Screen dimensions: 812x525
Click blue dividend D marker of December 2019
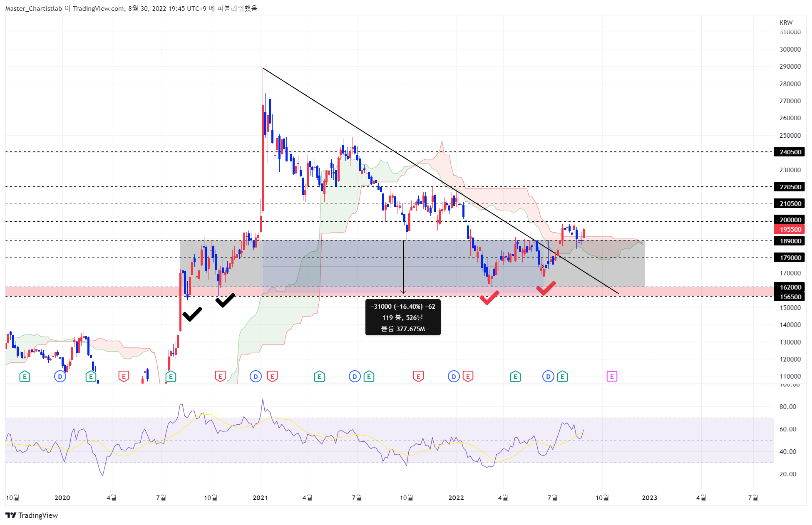(x=60, y=377)
